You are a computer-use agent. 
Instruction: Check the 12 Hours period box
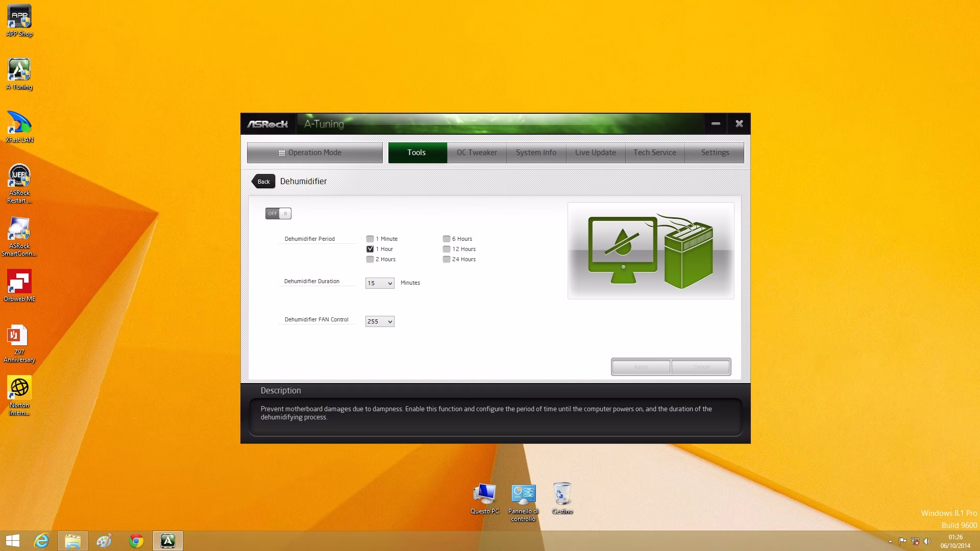447,249
